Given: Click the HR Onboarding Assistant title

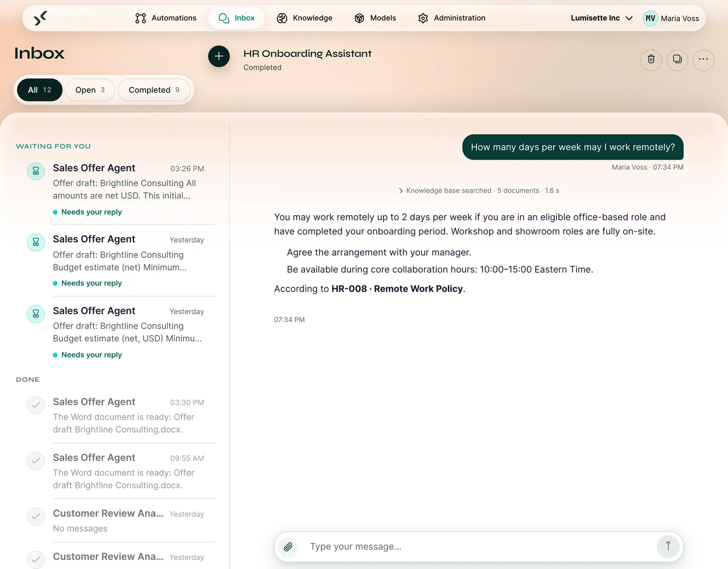Looking at the screenshot, I should pos(308,54).
